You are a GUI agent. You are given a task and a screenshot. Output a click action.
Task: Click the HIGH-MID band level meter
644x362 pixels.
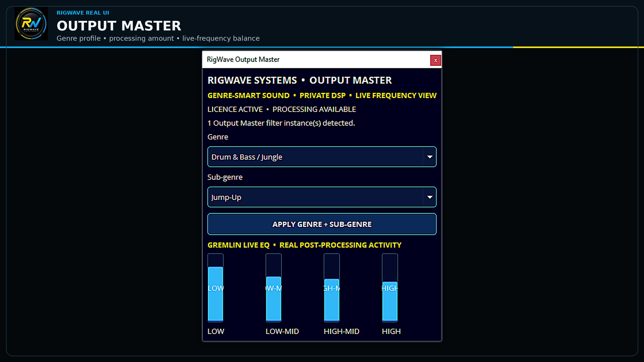[x=332, y=288]
